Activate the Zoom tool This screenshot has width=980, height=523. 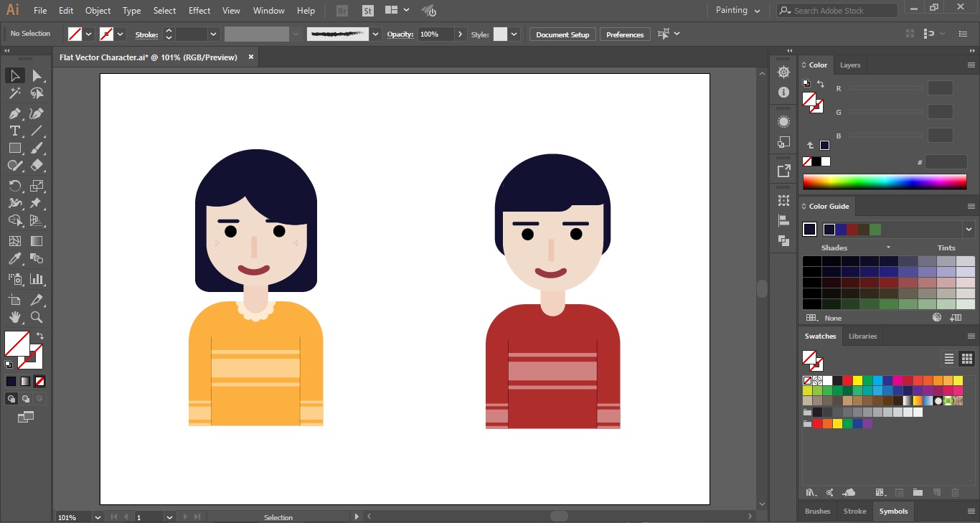pyautogui.click(x=37, y=318)
